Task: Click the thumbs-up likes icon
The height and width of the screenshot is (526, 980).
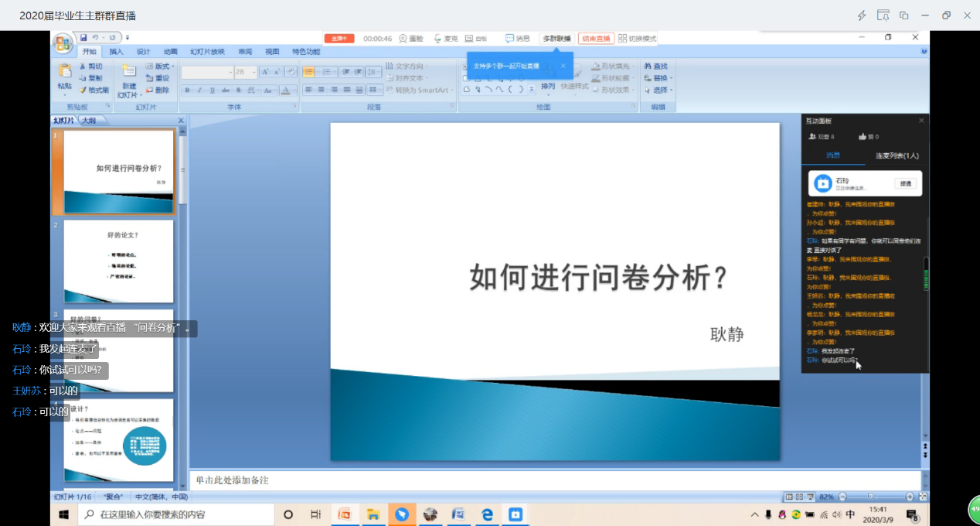Action: coord(863,137)
